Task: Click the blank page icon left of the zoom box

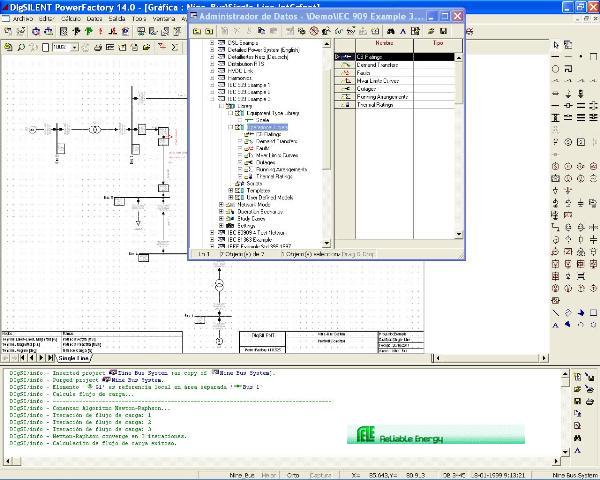Action: coord(46,47)
